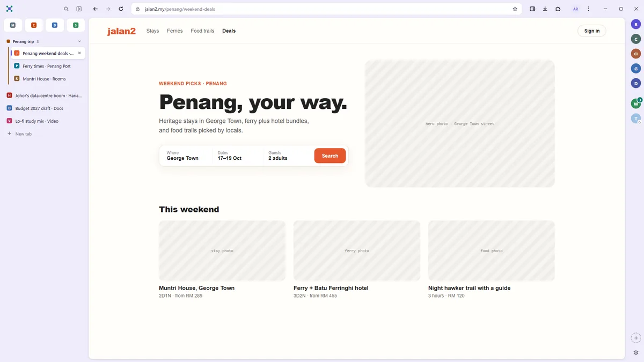The image size is (644, 362).
Task: Select the G side panel avatar
Action: pos(636,68)
